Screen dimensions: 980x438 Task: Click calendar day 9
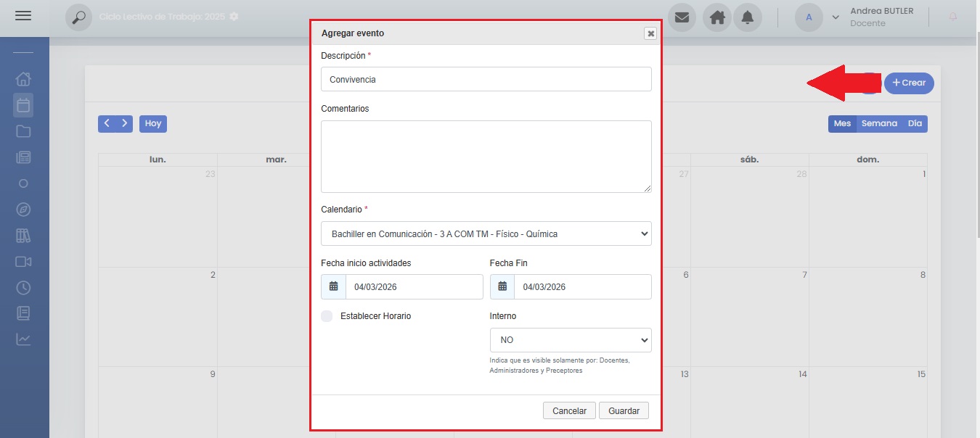point(213,374)
